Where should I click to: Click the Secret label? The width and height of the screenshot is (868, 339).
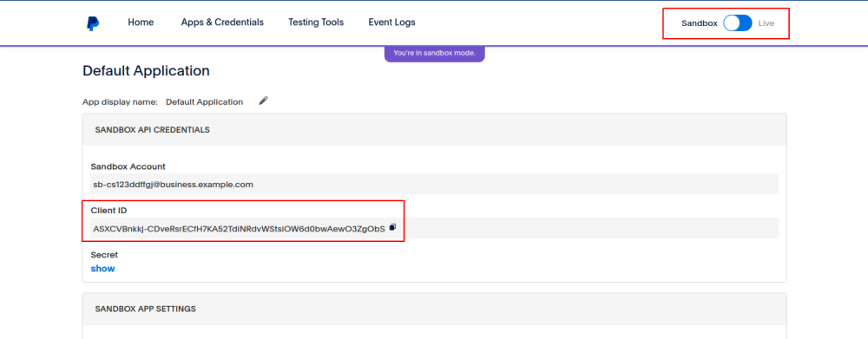[x=104, y=255]
